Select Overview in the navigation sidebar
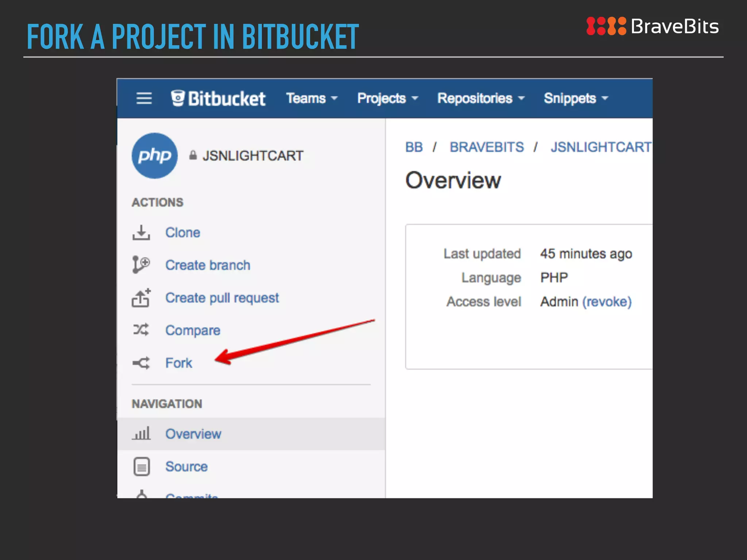Screen dimensions: 747x560 tap(193, 434)
